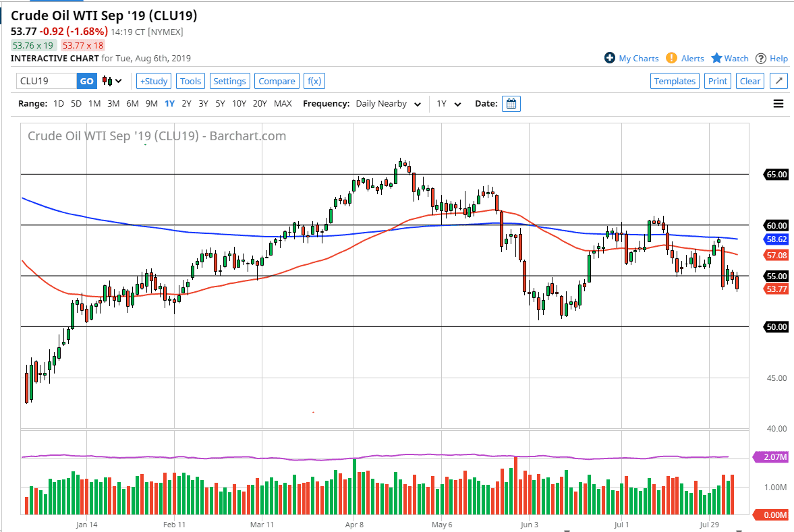Clear the chart with the Clear button
The height and width of the screenshot is (532, 794).
749,80
